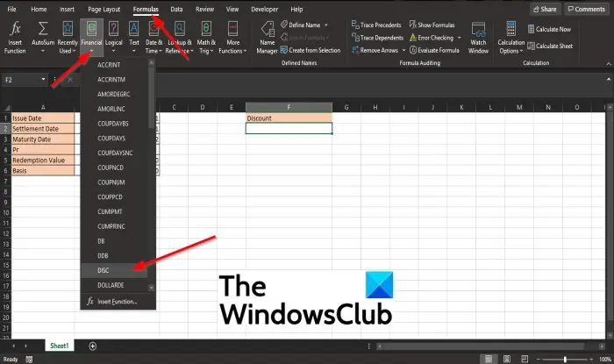Expand the Remove Arrows dropdown arrow
Viewport: 614px width, 364px height.
403,50
